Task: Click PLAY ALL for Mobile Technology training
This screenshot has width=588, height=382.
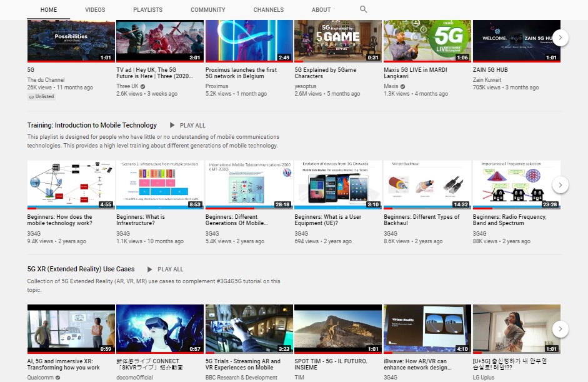Action: [x=192, y=125]
